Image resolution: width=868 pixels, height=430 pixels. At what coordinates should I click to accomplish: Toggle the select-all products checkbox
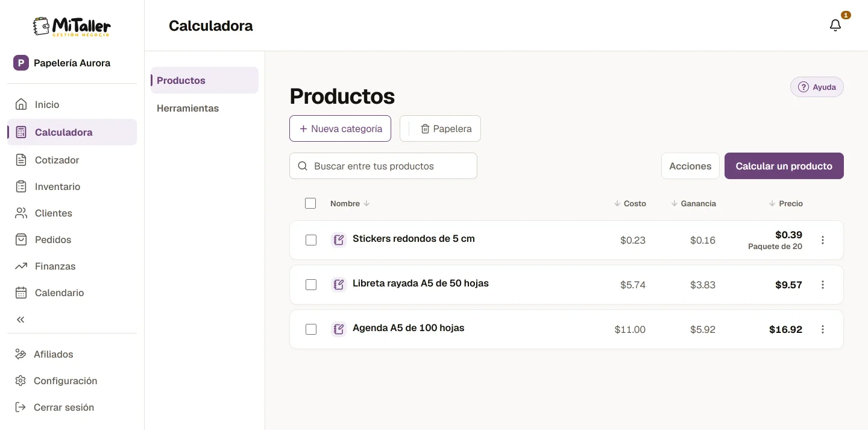(x=310, y=203)
